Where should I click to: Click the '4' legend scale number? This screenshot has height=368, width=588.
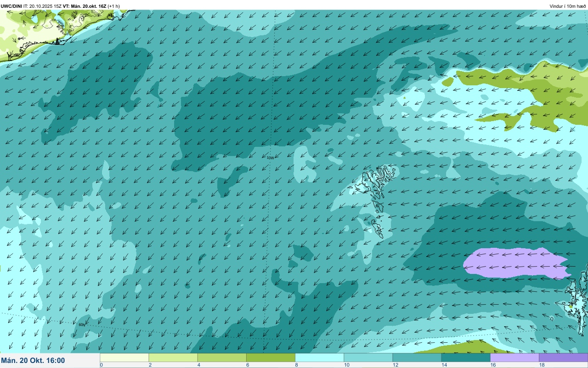(199, 365)
